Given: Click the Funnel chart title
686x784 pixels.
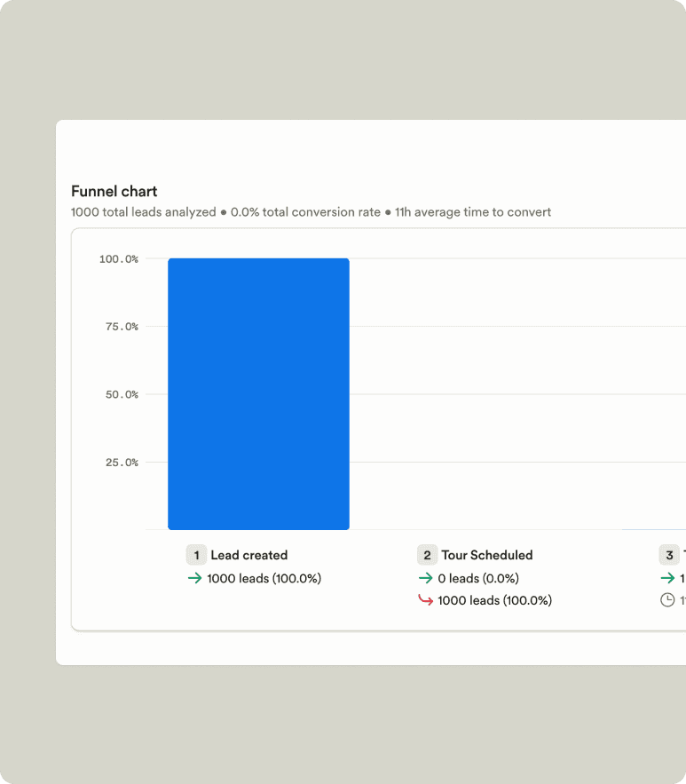Looking at the screenshot, I should [x=114, y=191].
